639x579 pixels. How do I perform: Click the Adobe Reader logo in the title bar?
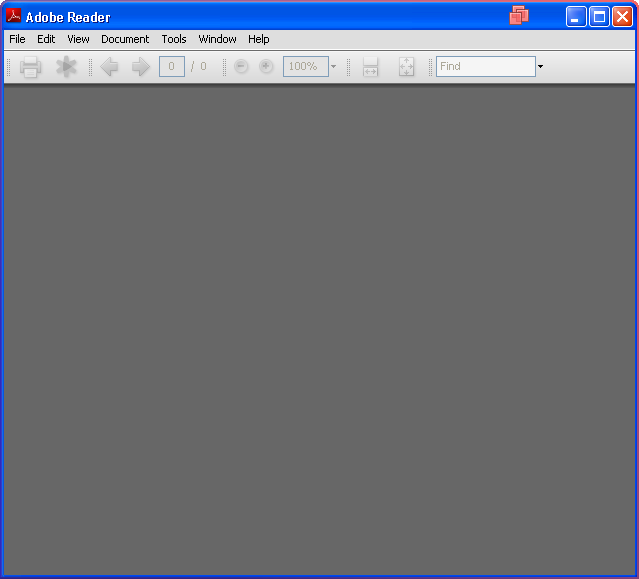[13, 16]
